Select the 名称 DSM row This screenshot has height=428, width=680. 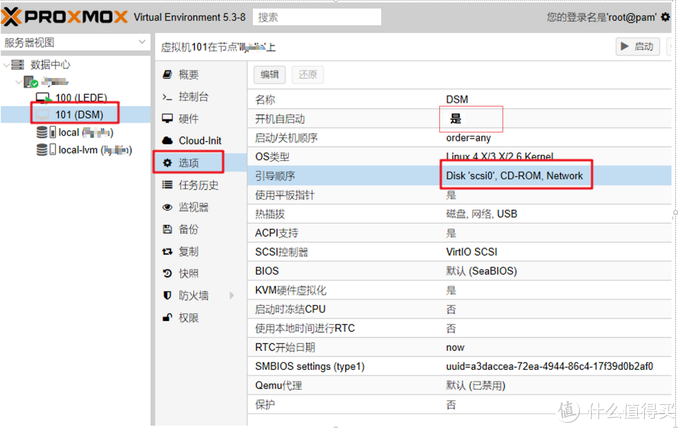(459, 99)
